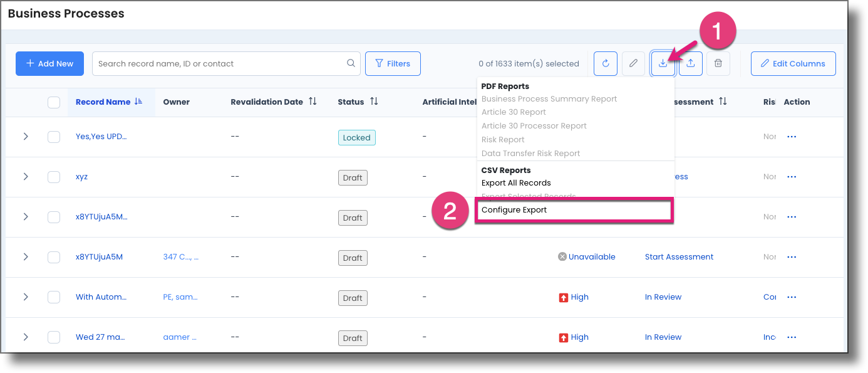The image size is (868, 373).
Task: Sort by Status column arrows icon
Action: (x=374, y=102)
